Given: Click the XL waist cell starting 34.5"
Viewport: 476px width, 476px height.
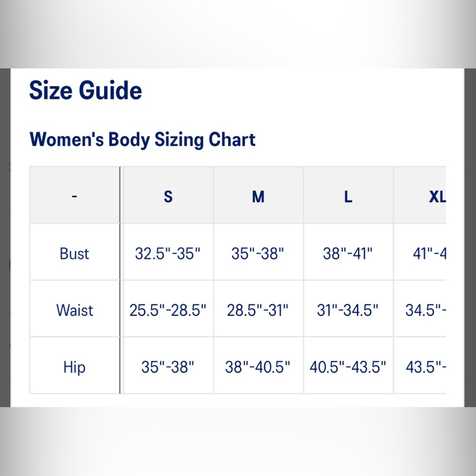Looking at the screenshot, I should click(426, 310).
